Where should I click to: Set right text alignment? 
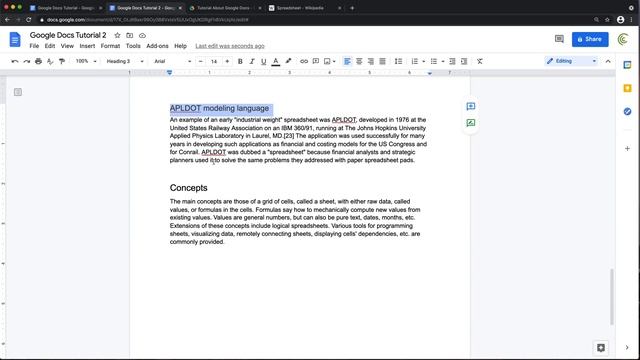tap(371, 61)
